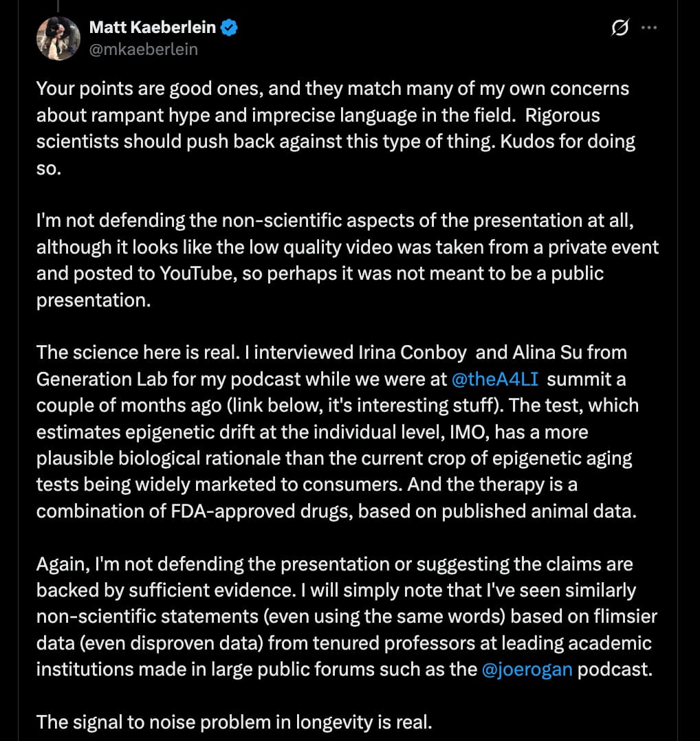Click the Grok explain-post icon

point(620,27)
